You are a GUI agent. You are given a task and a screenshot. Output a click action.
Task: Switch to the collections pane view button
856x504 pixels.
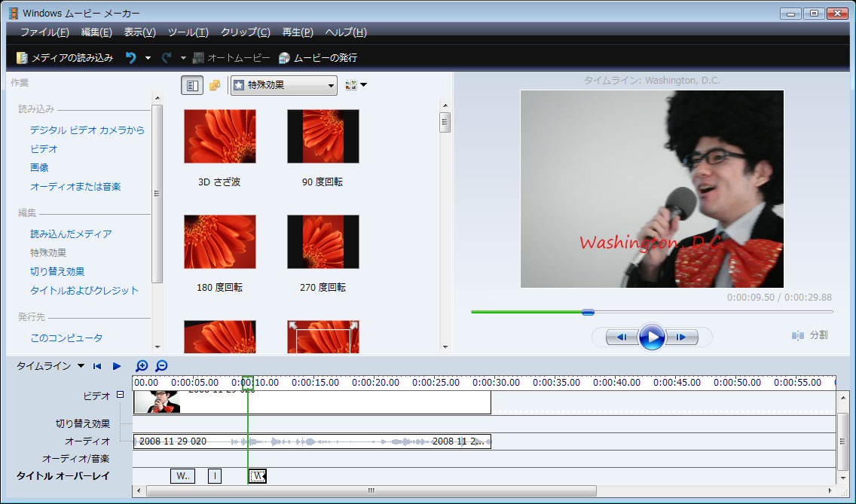[215, 85]
